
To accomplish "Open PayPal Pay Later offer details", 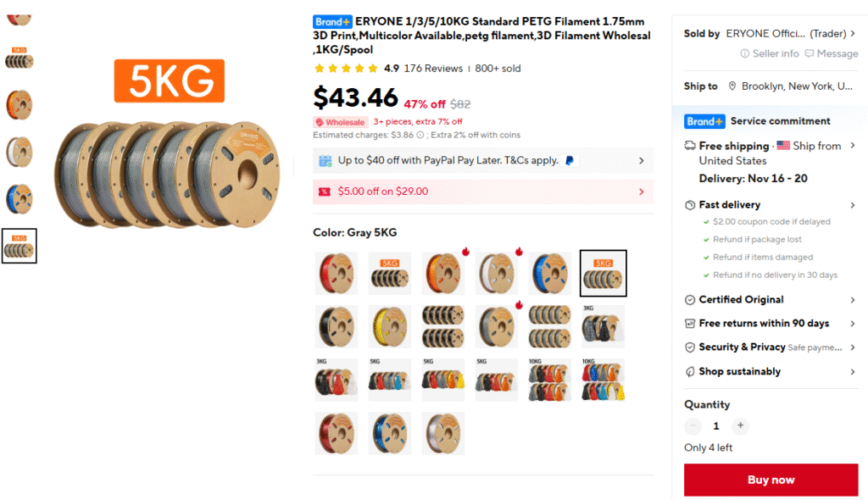I will tap(482, 160).
